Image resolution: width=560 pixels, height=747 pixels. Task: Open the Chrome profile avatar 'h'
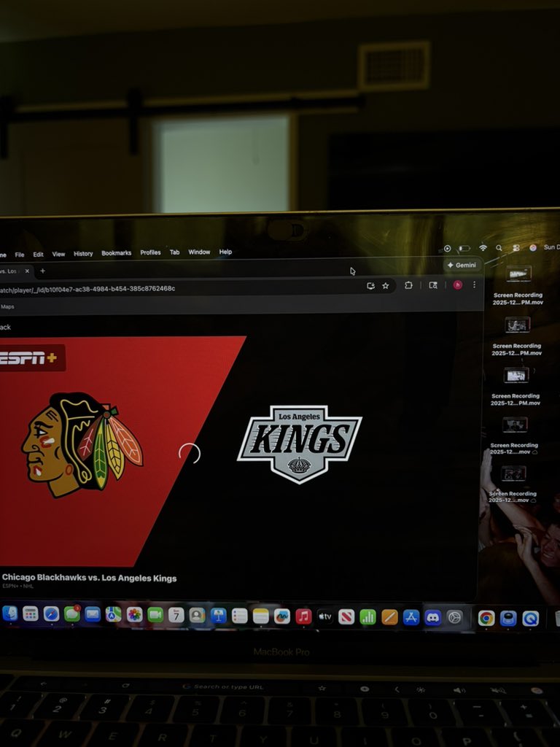457,285
